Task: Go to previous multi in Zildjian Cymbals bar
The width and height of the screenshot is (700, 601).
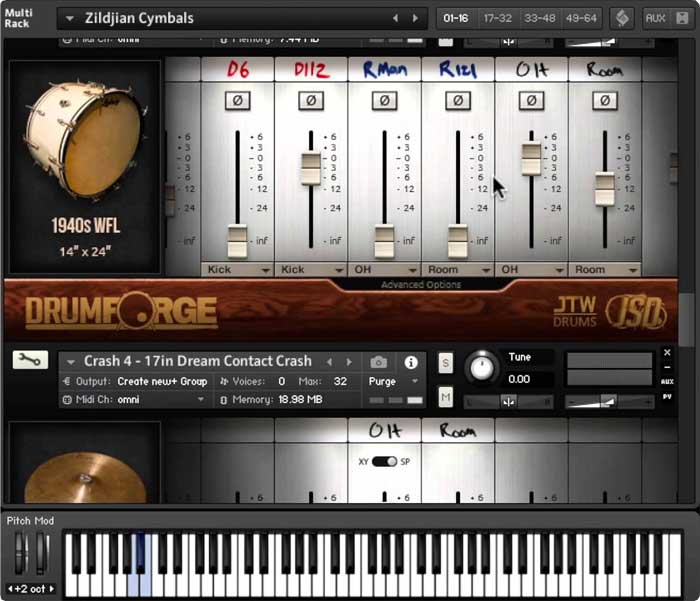Action: [395, 18]
